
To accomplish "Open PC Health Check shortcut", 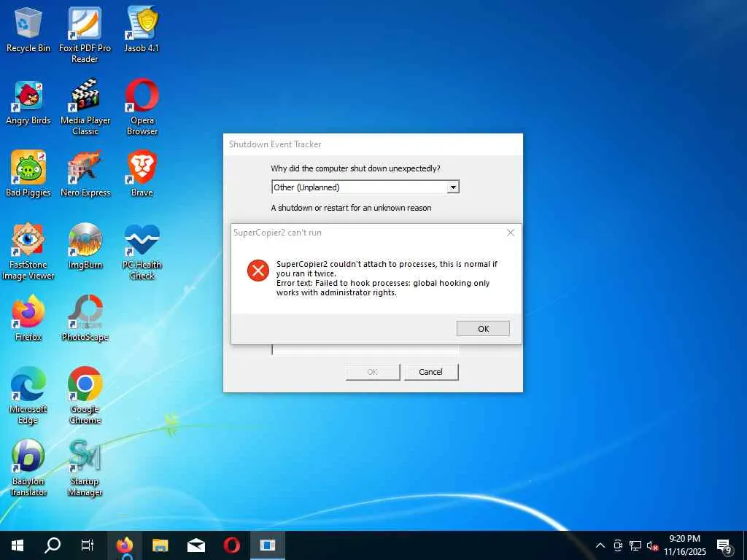I will pos(142,252).
